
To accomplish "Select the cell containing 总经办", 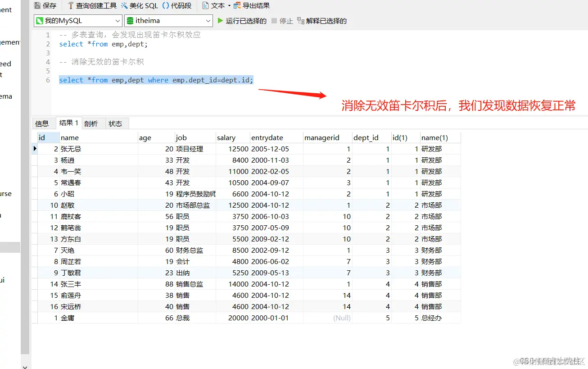I will pyautogui.click(x=440, y=318).
